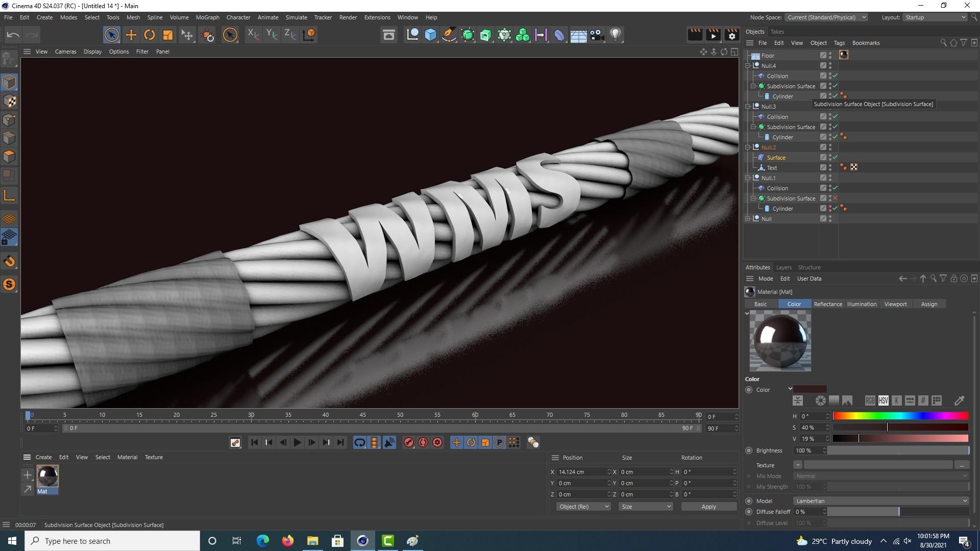Click the Apply button in coordinates panel

point(708,506)
